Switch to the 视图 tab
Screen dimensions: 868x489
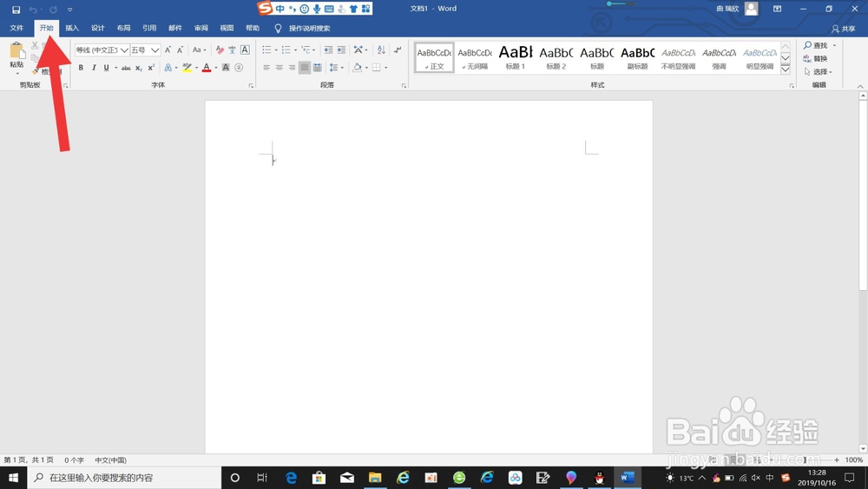pos(227,28)
